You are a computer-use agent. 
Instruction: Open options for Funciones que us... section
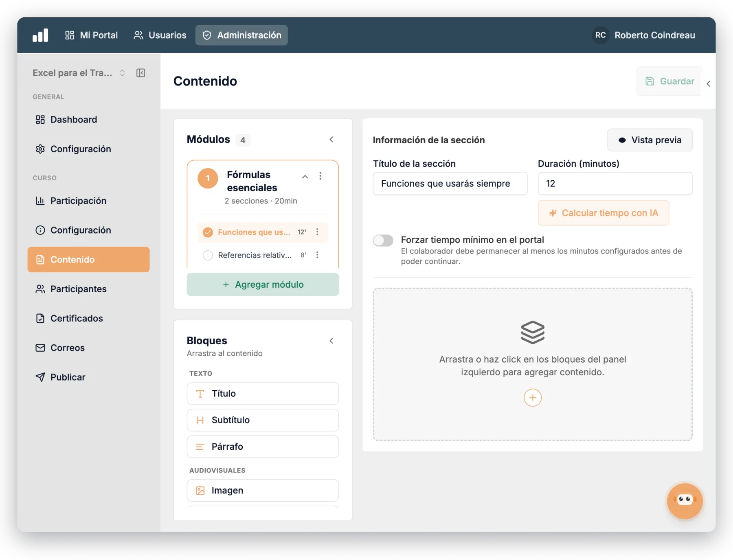click(317, 232)
